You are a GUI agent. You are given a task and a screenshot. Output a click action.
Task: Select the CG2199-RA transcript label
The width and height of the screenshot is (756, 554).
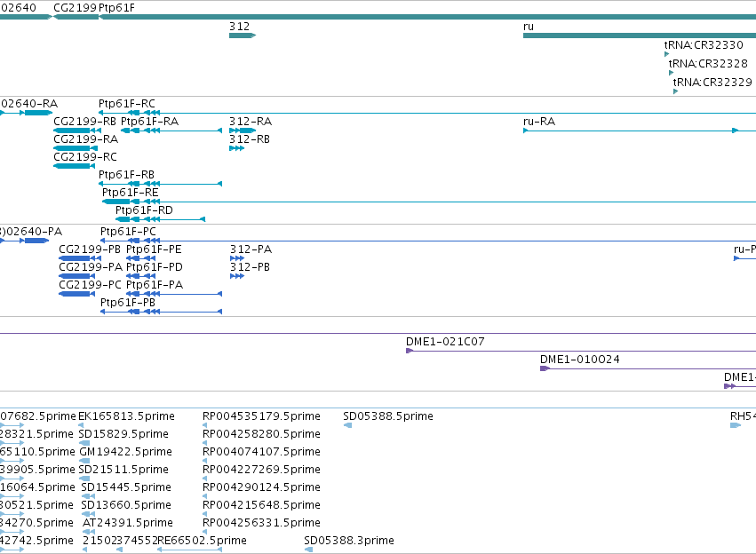click(86, 139)
